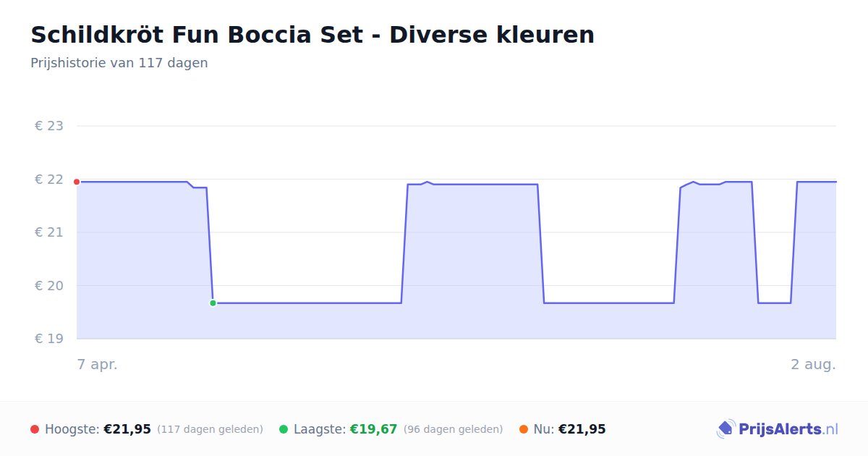Click the € 20 axis label
868x456 pixels.
pos(49,286)
